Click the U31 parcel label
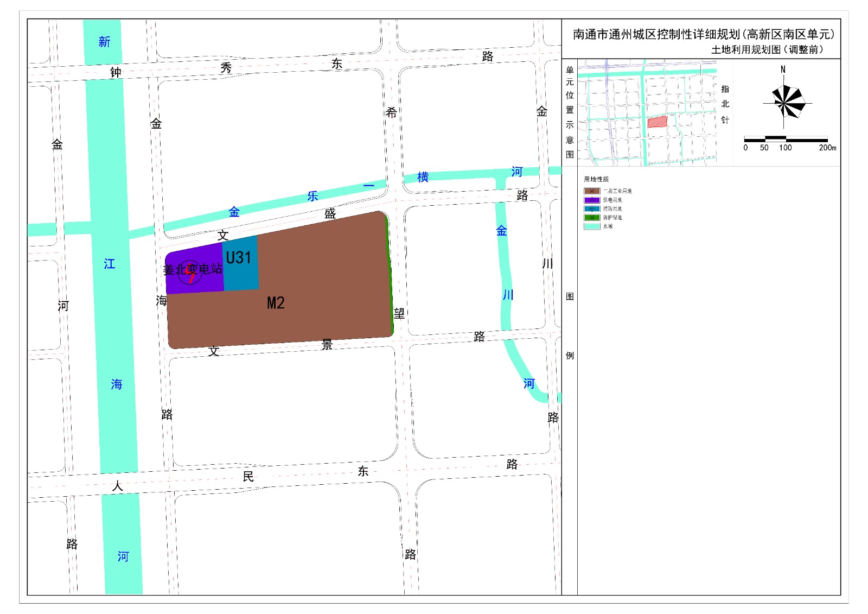 click(x=239, y=257)
